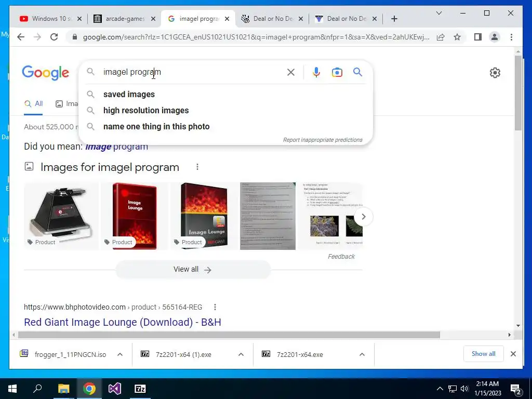Share this page via address bar icon
The width and height of the screenshot is (532, 399).
pos(441,37)
